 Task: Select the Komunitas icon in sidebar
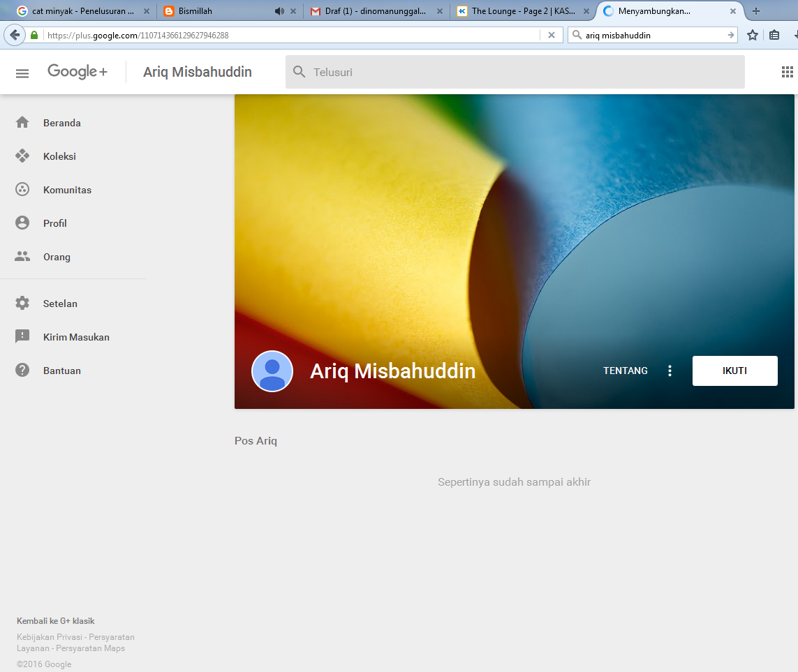pyautogui.click(x=22, y=190)
